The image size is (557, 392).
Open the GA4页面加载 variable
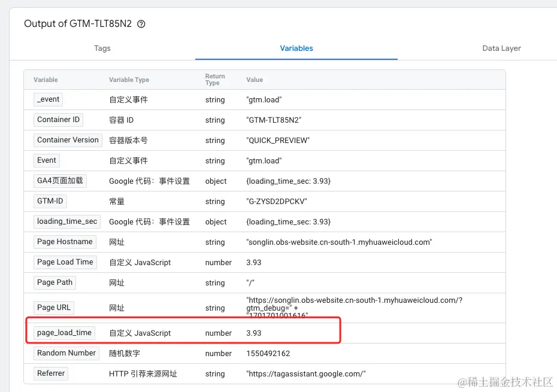pos(60,181)
